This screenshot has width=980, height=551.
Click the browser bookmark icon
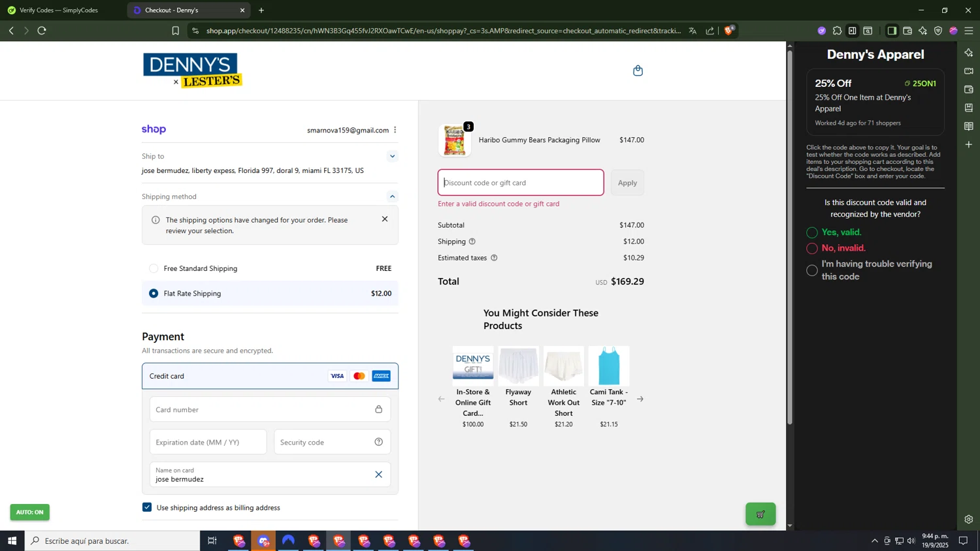pyautogui.click(x=175, y=31)
